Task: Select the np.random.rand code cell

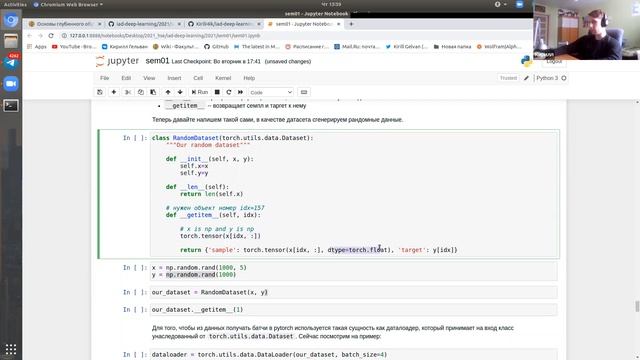Action: 353,271
